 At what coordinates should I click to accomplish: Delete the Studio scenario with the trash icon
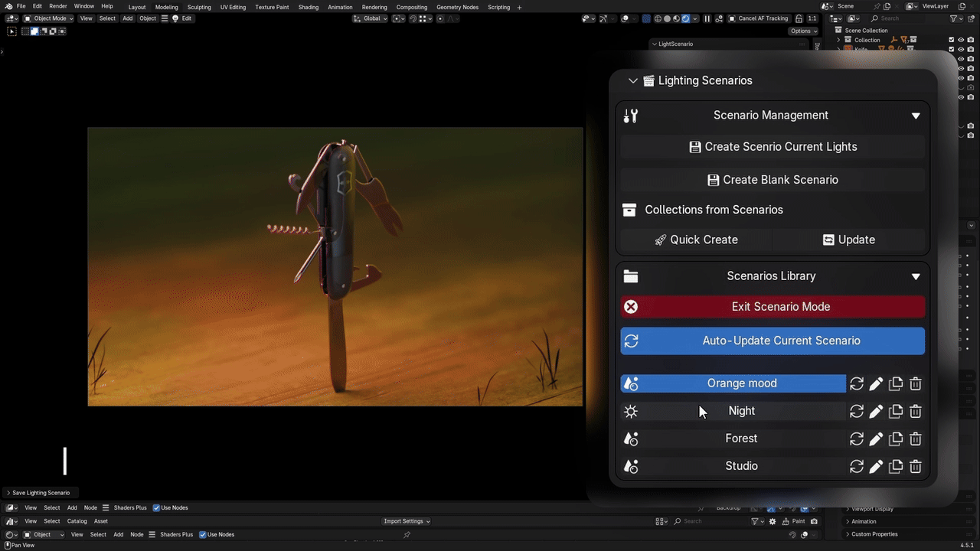pyautogui.click(x=916, y=466)
